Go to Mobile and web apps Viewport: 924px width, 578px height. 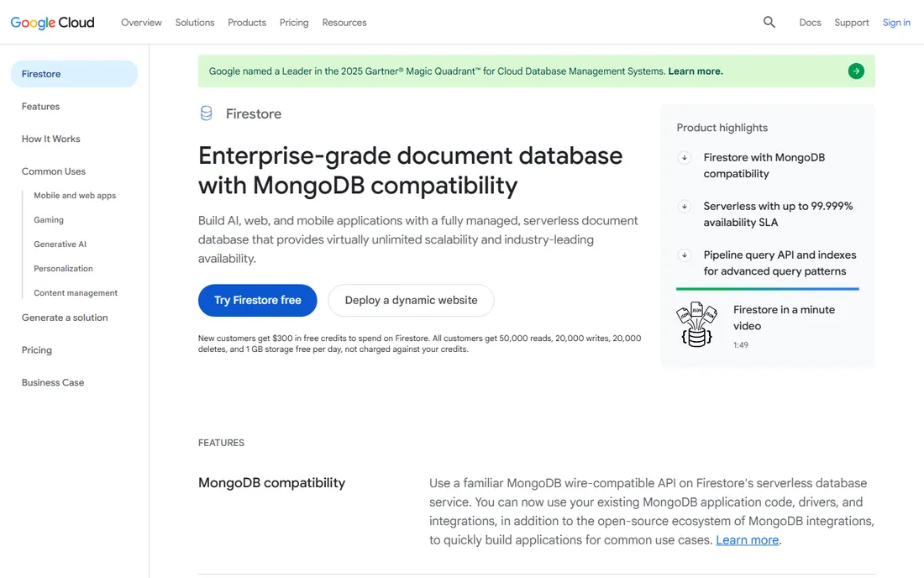pyautogui.click(x=75, y=195)
